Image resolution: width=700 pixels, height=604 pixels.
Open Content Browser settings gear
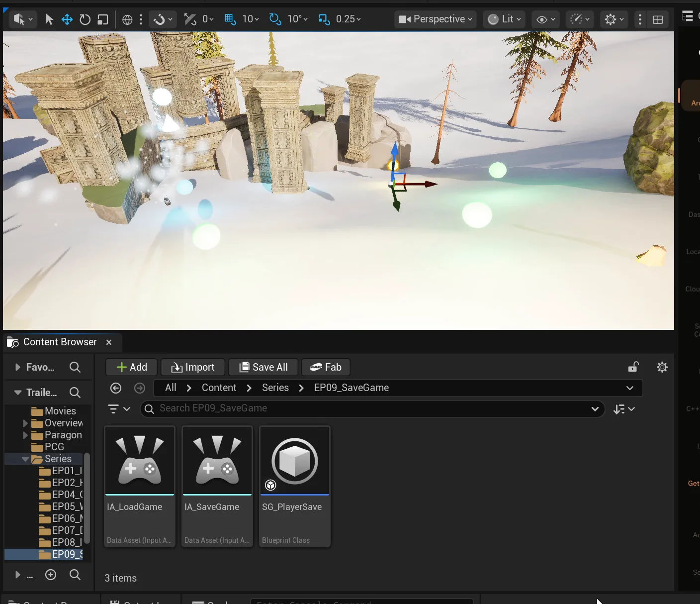pyautogui.click(x=662, y=367)
